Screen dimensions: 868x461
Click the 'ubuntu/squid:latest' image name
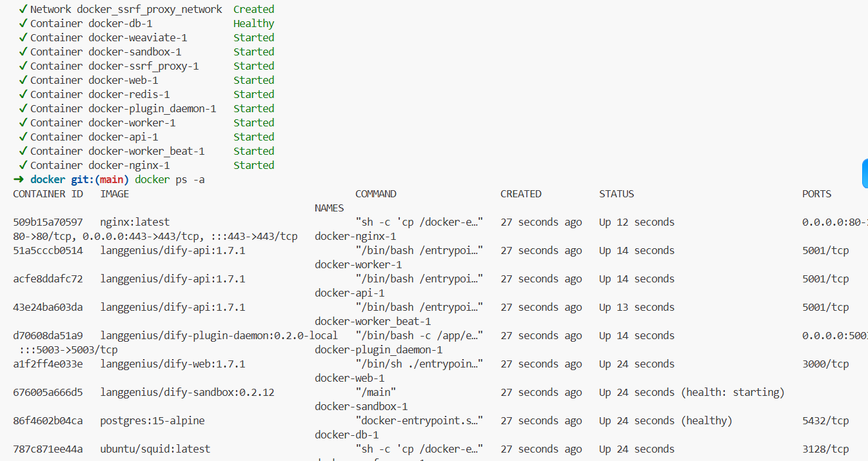155,449
